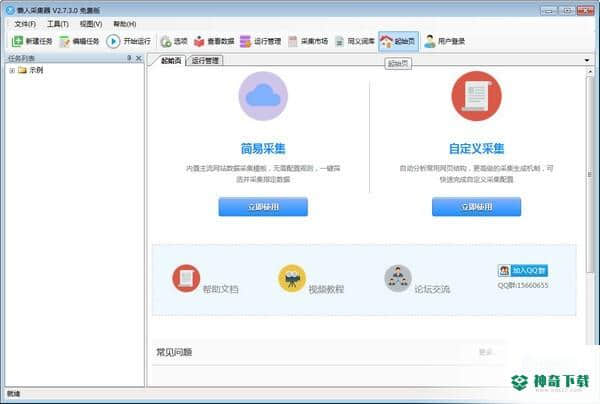Click the 论坛交流 text link

(x=432, y=289)
